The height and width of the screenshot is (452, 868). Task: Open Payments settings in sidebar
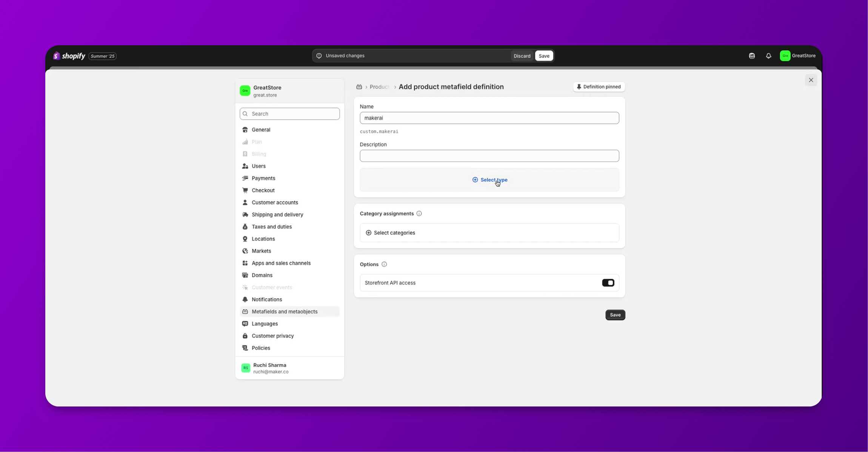(x=263, y=178)
